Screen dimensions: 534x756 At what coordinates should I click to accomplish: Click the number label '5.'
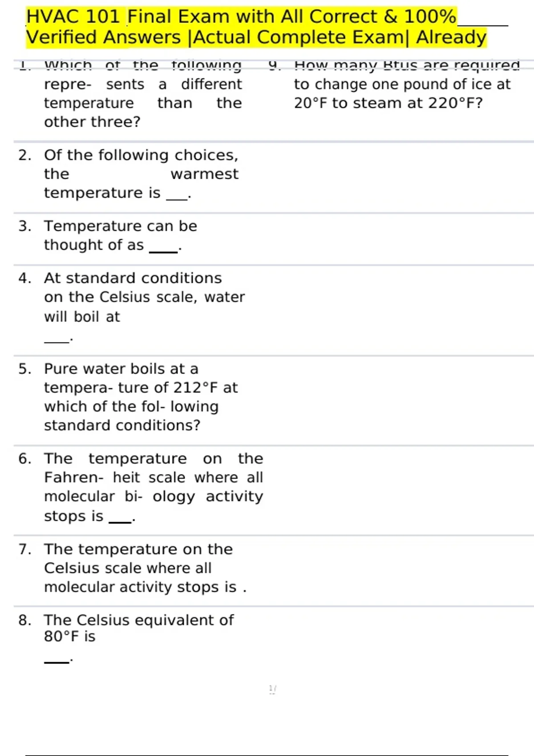[25, 369]
